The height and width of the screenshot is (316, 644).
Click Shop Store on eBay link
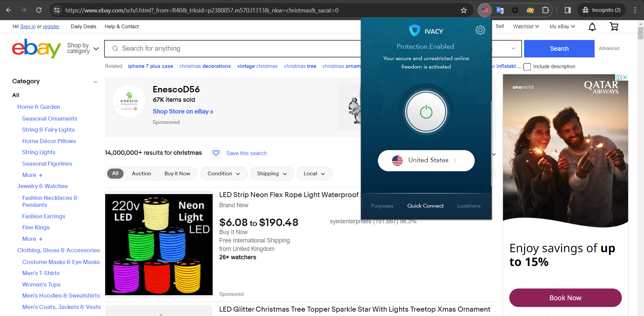click(183, 111)
